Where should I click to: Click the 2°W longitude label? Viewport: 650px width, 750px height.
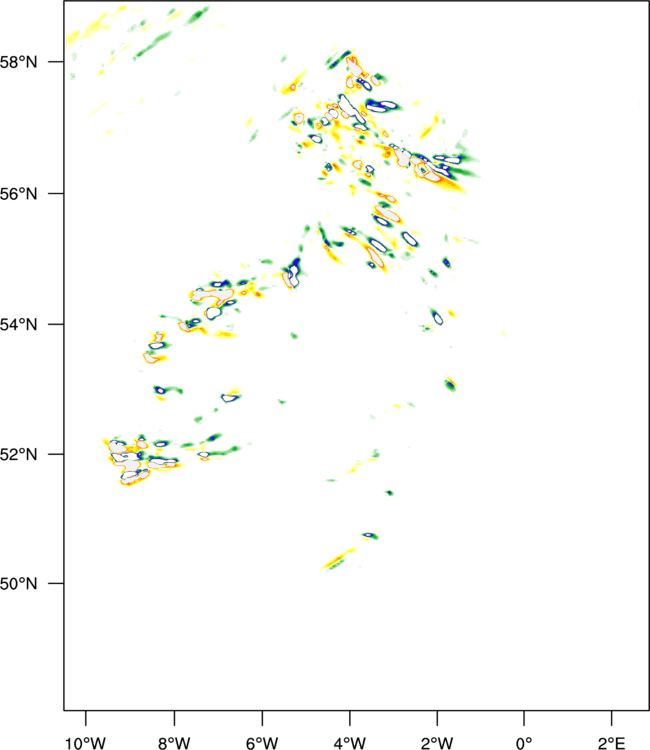coord(437,743)
